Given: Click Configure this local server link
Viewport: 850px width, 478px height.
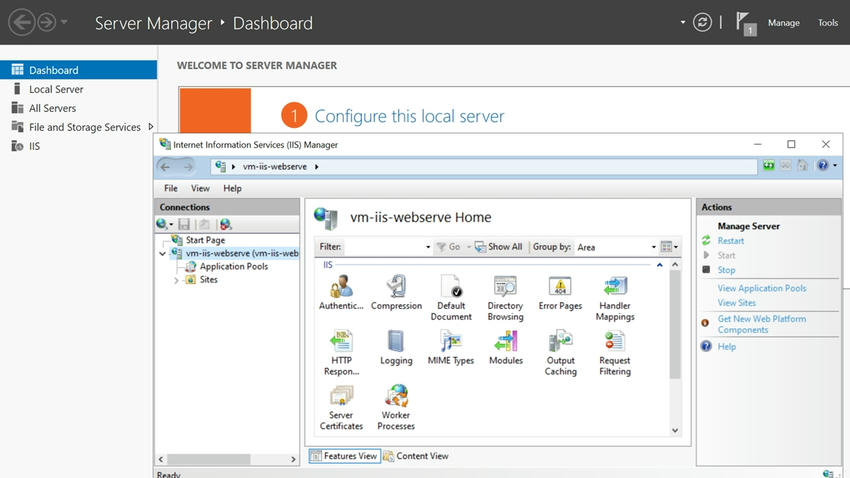Looking at the screenshot, I should click(409, 116).
